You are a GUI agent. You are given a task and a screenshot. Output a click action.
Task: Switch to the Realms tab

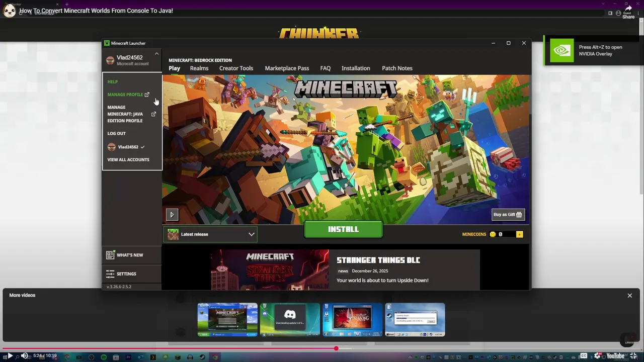[199, 68]
